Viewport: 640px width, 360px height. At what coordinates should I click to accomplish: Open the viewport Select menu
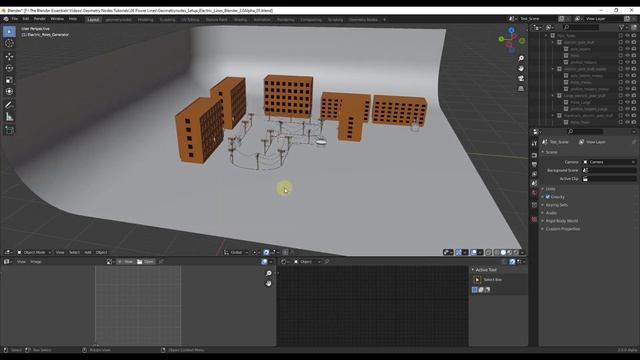[74, 252]
